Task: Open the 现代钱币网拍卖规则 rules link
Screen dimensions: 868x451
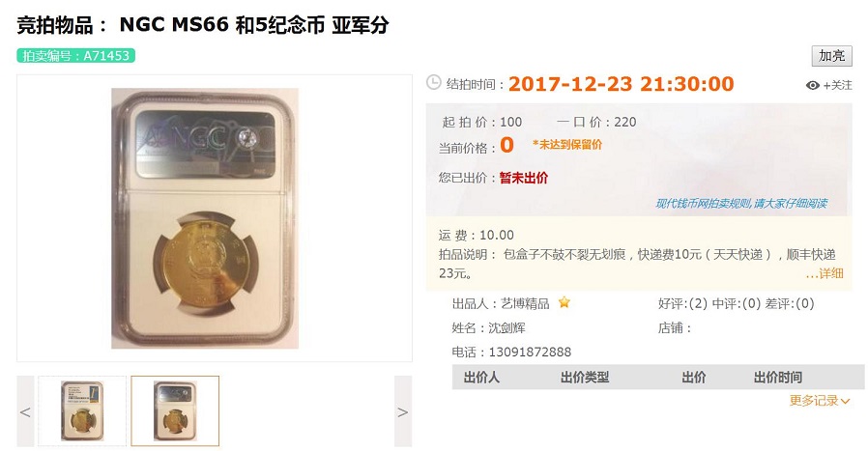Action: point(741,204)
